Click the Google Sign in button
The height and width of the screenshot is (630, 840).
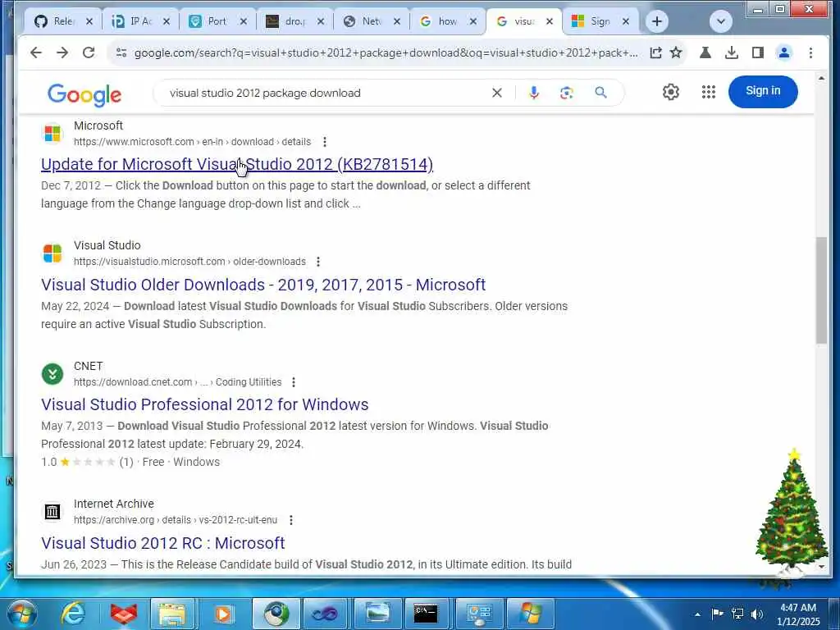point(763,91)
